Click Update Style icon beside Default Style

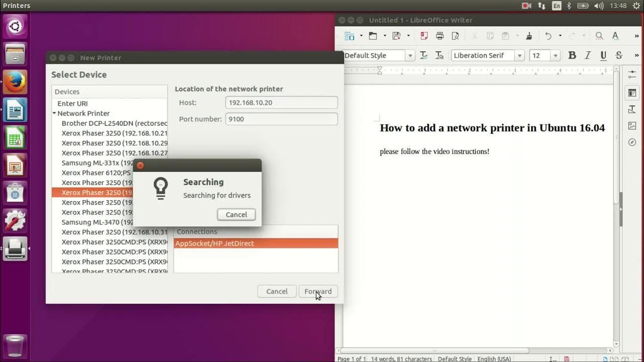coord(424,55)
